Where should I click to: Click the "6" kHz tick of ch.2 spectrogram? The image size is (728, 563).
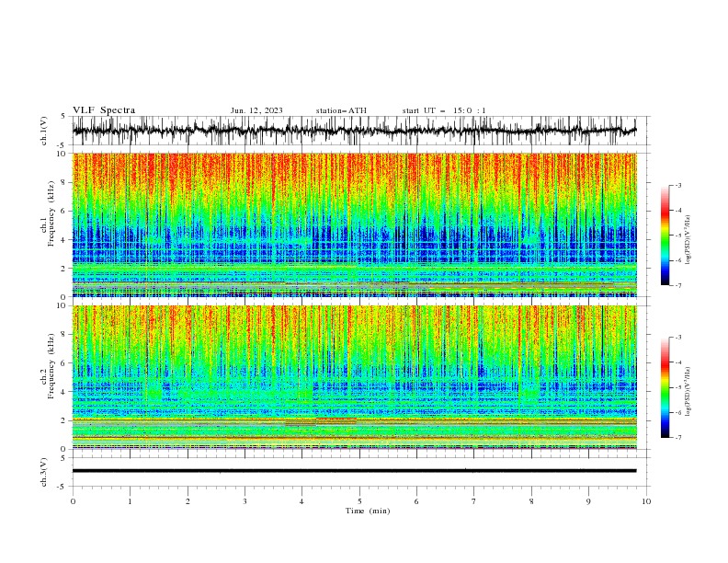click(65, 362)
